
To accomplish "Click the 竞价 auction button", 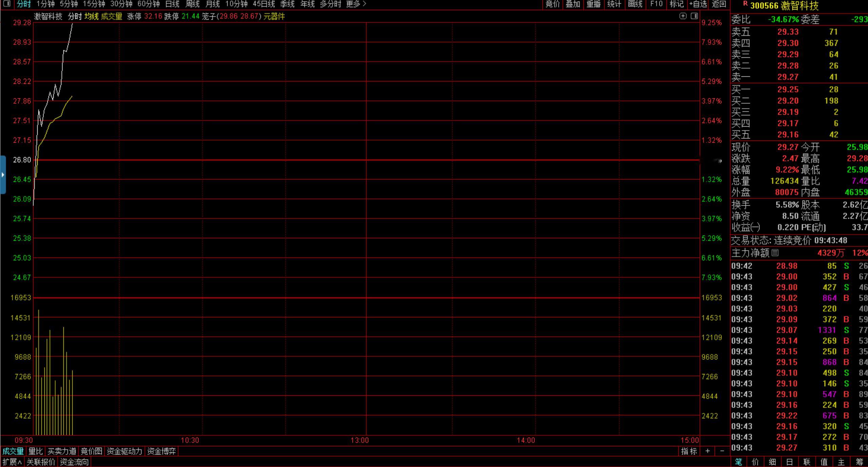I will [553, 4].
